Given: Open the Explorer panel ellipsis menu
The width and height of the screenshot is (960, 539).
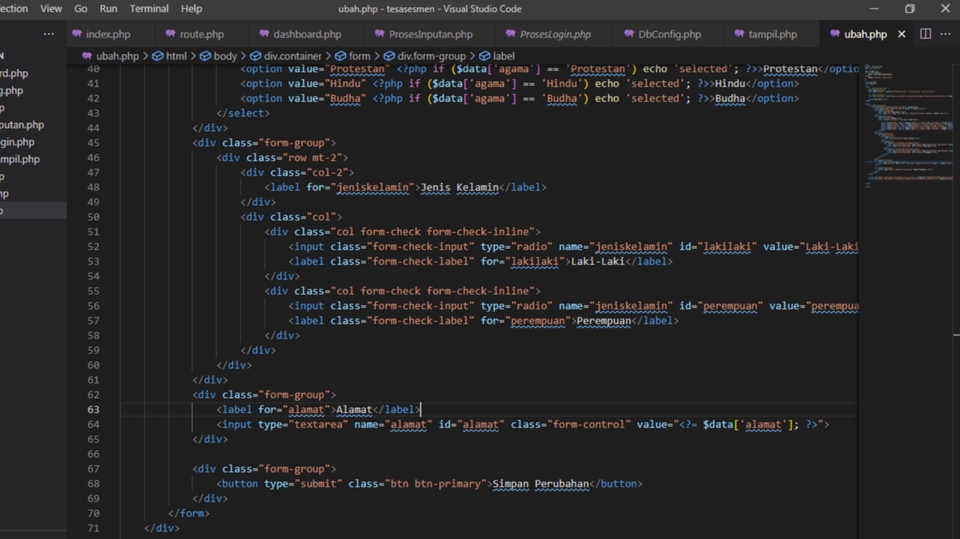Looking at the screenshot, I should (48, 34).
